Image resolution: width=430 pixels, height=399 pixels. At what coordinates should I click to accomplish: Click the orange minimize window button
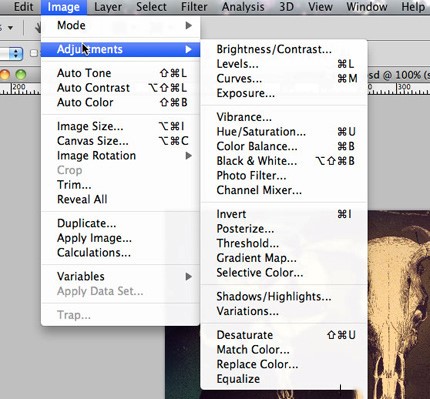pos(5,74)
